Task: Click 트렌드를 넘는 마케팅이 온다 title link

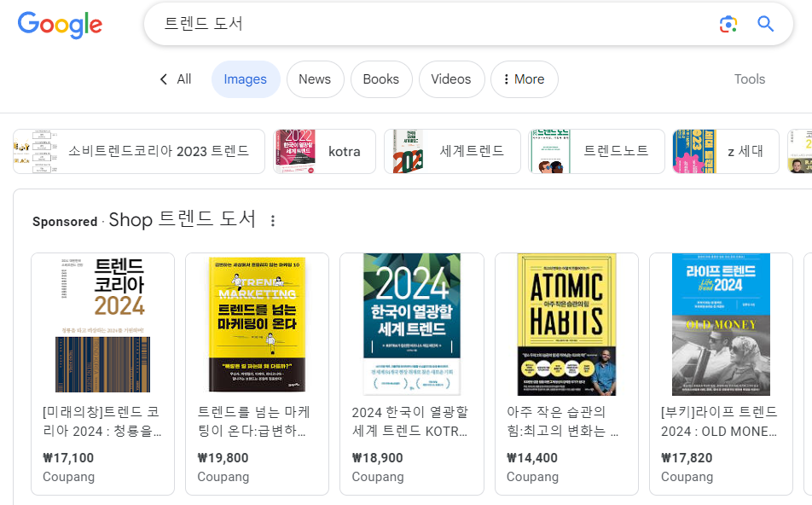Action: click(254, 421)
